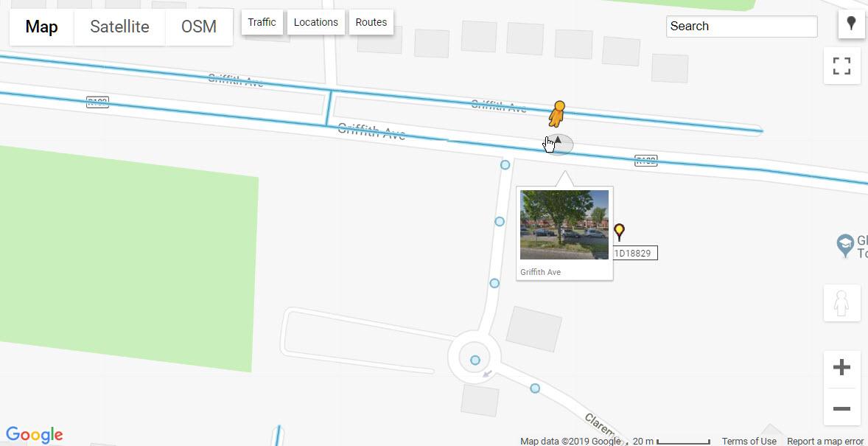
Task: Select the Map view tab
Action: 41,27
